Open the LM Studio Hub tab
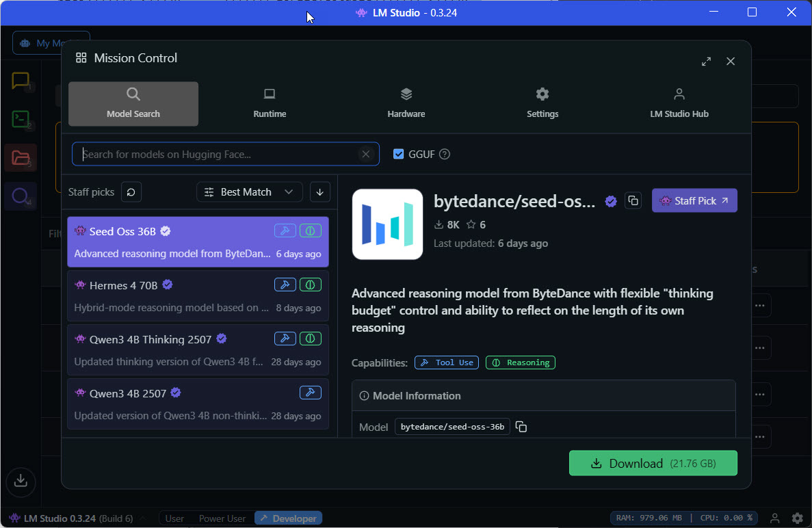 pyautogui.click(x=679, y=103)
